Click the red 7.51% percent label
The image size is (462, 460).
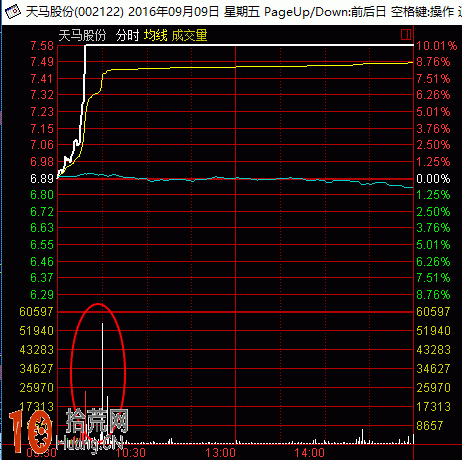[433, 79]
